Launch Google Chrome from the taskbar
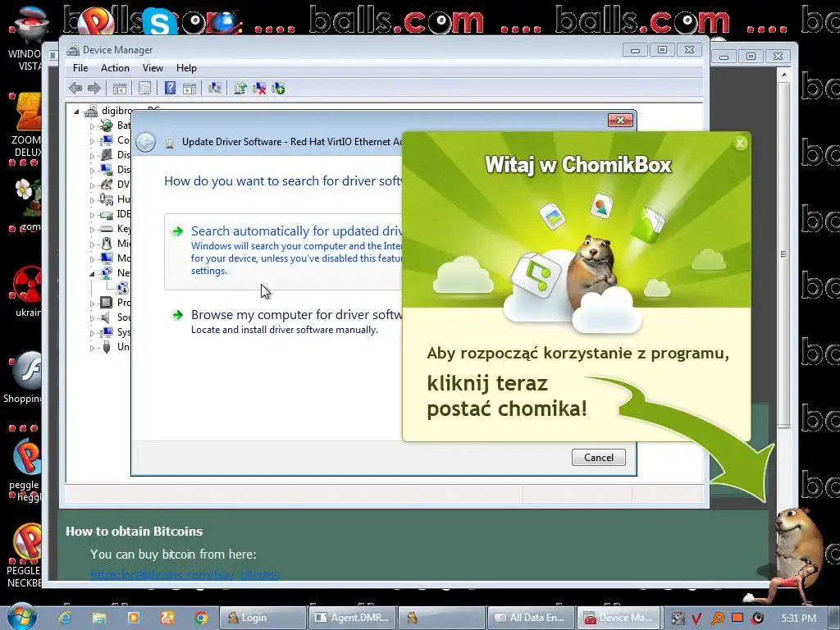 point(202,618)
